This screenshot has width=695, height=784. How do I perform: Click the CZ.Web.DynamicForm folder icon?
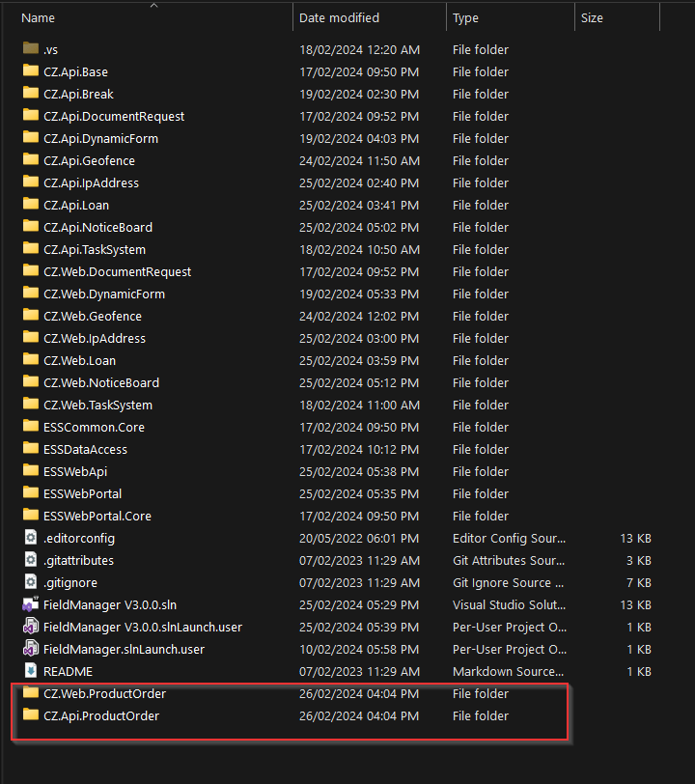click(31, 293)
